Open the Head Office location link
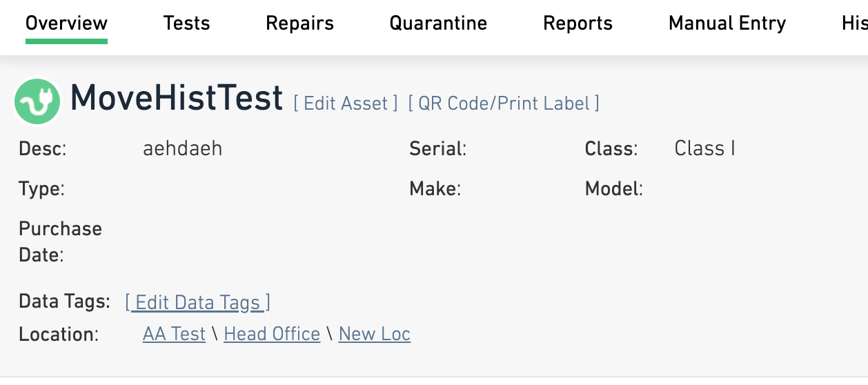Viewport: 868px width, 385px height. (272, 334)
